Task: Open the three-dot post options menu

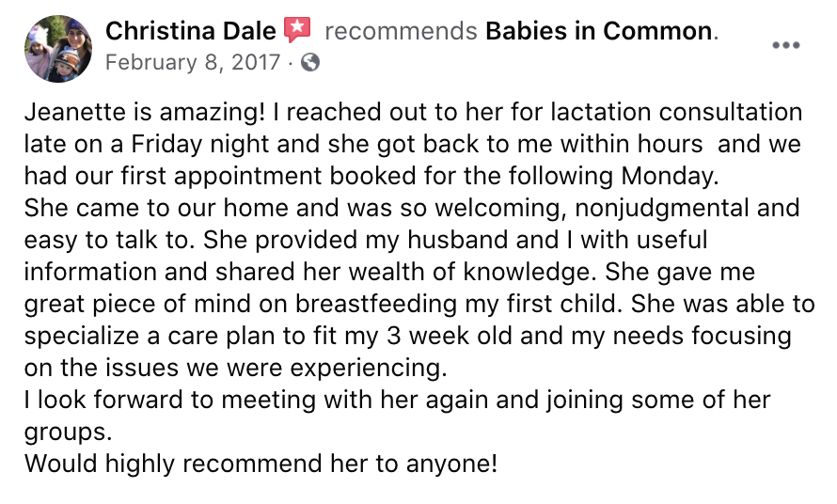Action: 786,45
